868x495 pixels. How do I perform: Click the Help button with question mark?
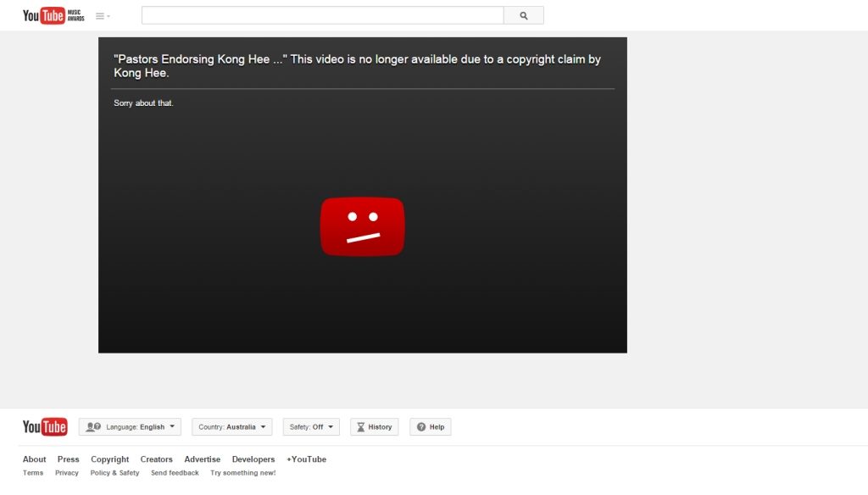[x=431, y=427]
